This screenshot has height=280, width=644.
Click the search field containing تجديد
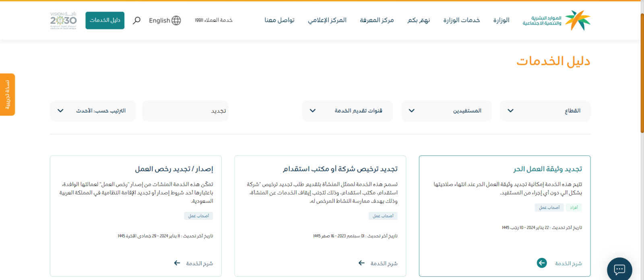[185, 111]
